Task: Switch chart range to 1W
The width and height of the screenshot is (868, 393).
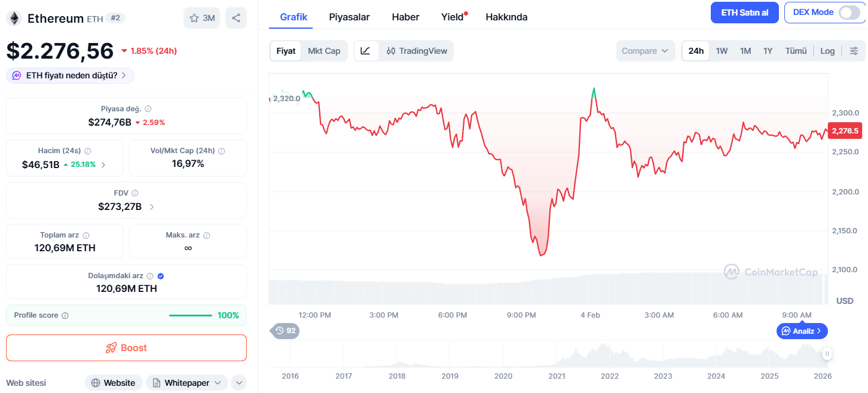Action: pos(722,51)
